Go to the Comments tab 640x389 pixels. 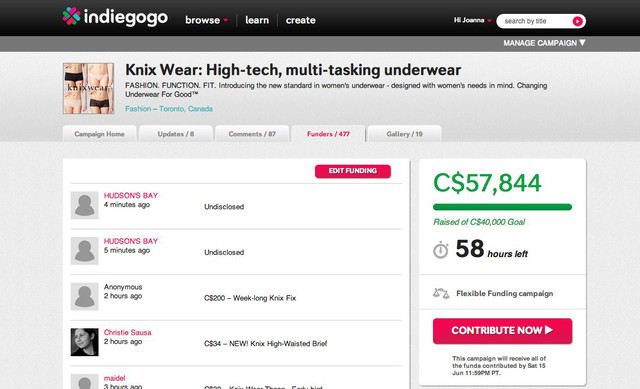click(x=252, y=134)
